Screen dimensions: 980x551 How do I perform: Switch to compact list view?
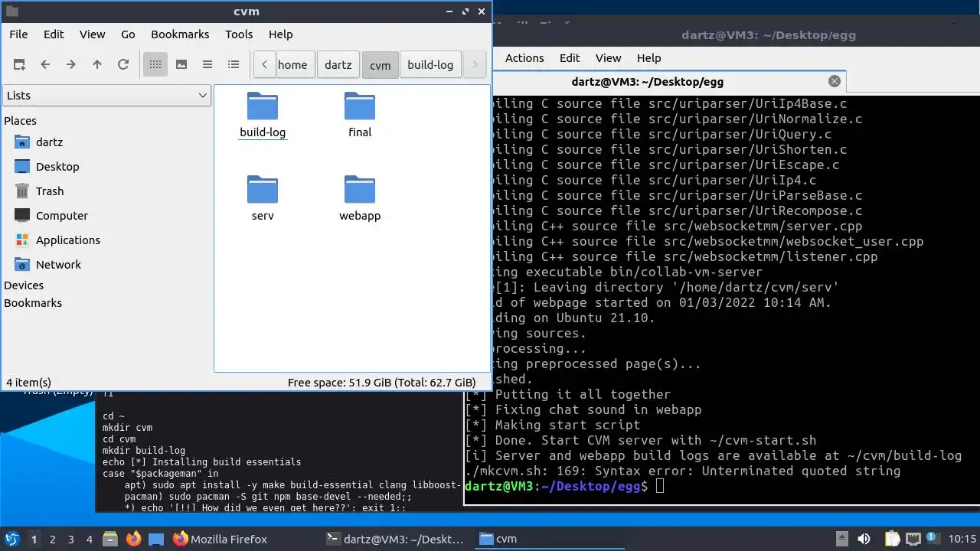207,65
